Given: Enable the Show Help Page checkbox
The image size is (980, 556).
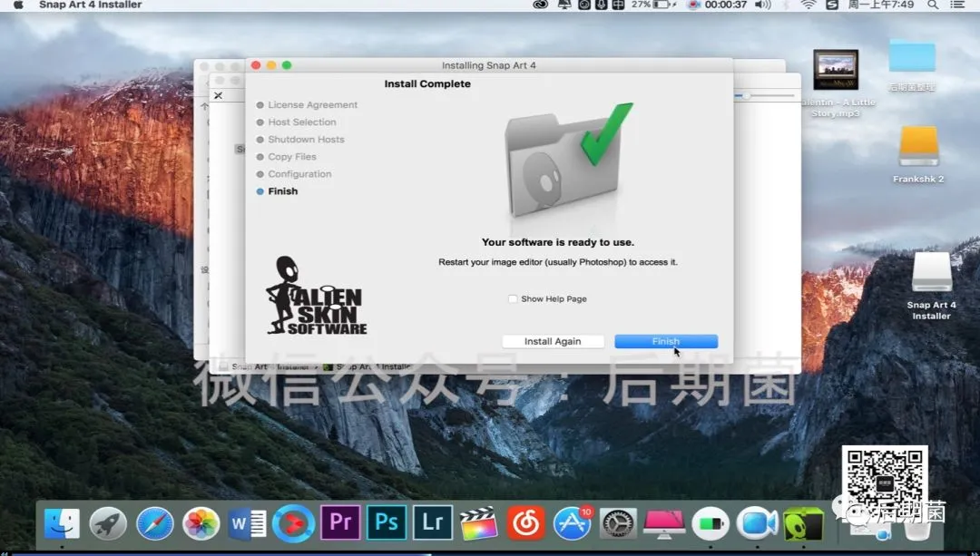Looking at the screenshot, I should click(x=513, y=298).
